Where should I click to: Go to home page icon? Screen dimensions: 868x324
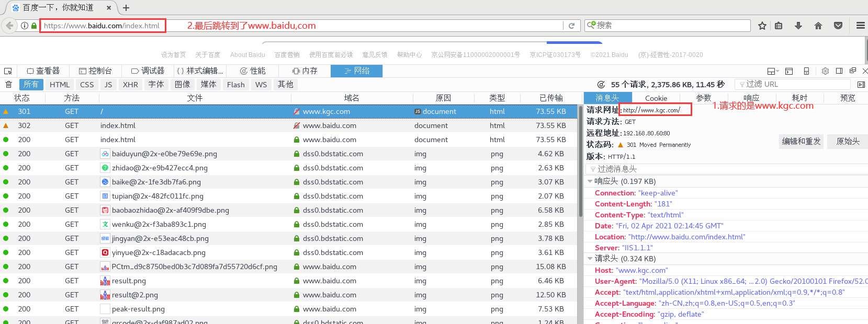point(818,26)
